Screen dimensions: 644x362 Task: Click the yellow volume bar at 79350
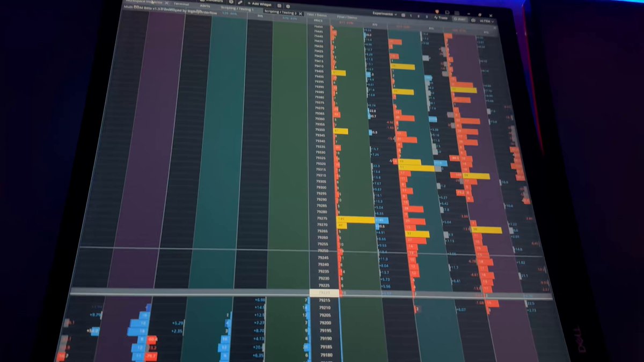pyautogui.click(x=341, y=131)
